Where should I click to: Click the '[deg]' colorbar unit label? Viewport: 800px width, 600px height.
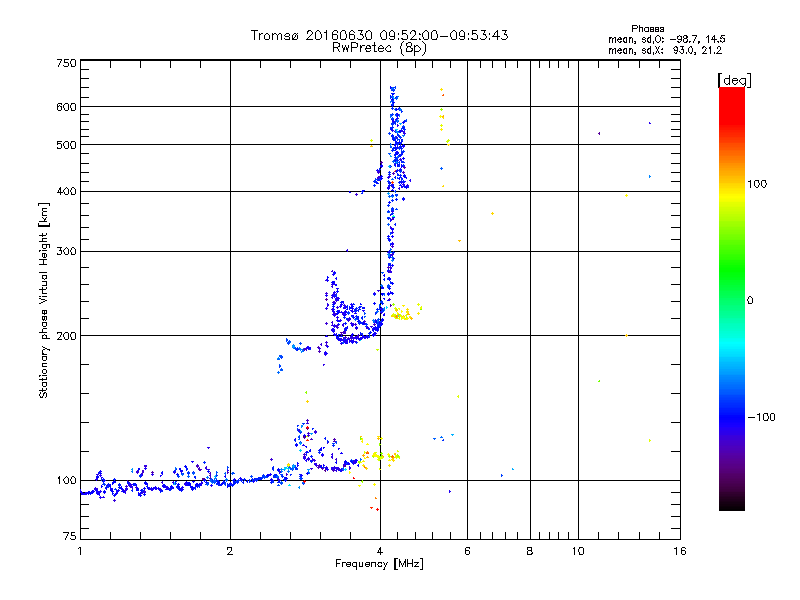[x=734, y=80]
